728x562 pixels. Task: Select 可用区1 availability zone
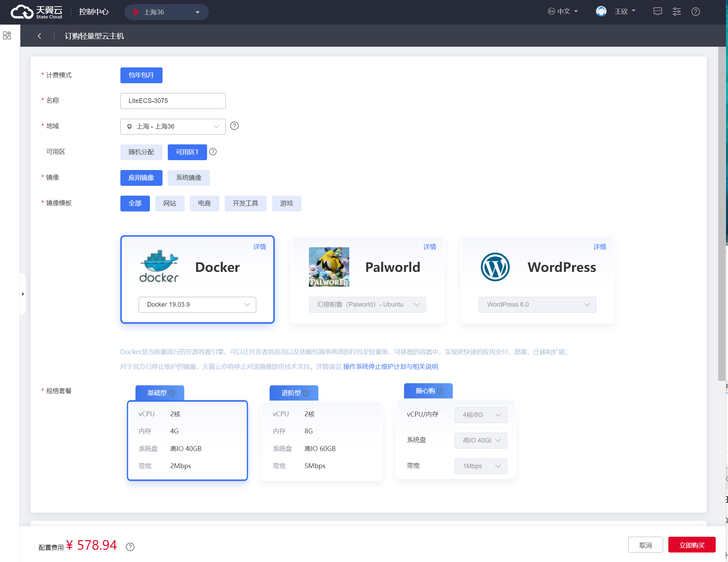click(187, 152)
